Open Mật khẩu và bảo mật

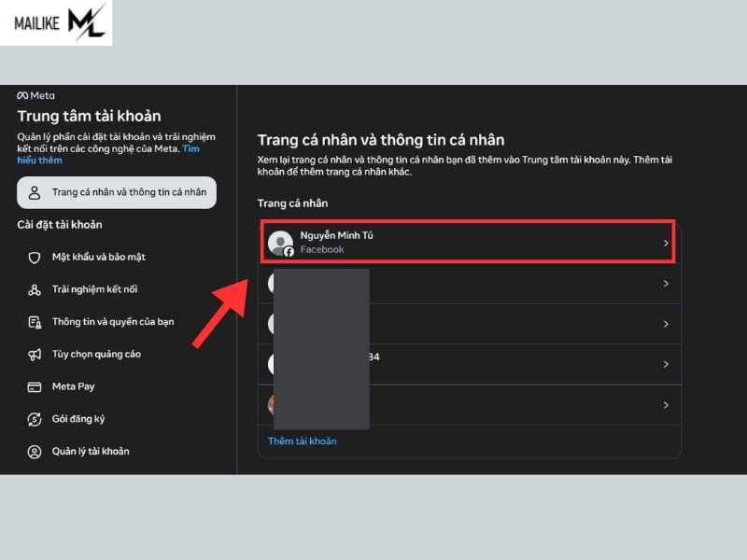(99, 258)
